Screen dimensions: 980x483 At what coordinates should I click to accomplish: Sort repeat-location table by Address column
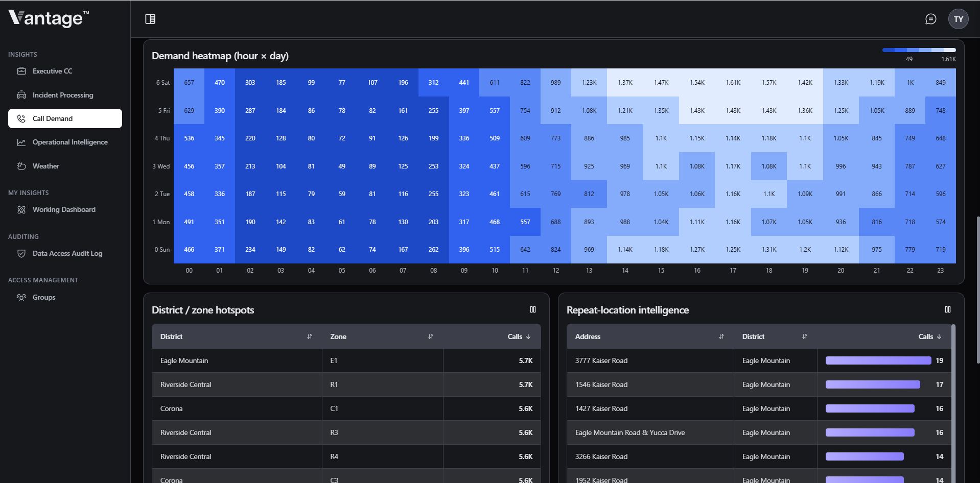[x=721, y=336]
